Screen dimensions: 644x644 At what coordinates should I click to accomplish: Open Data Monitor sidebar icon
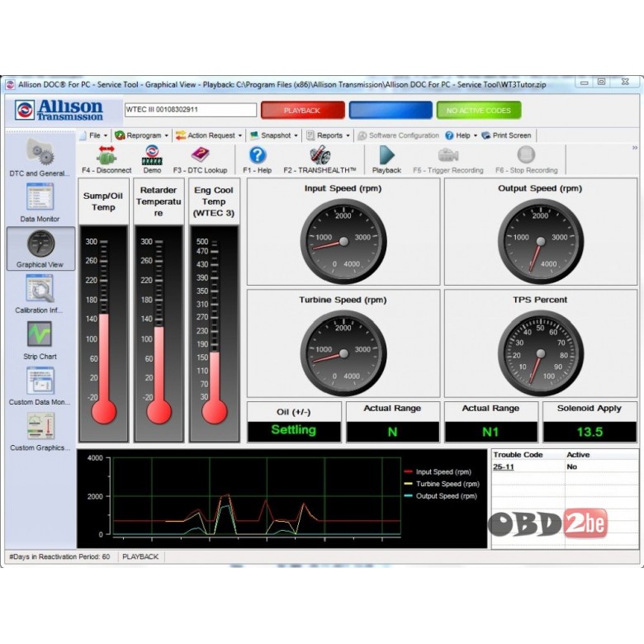click(x=40, y=197)
